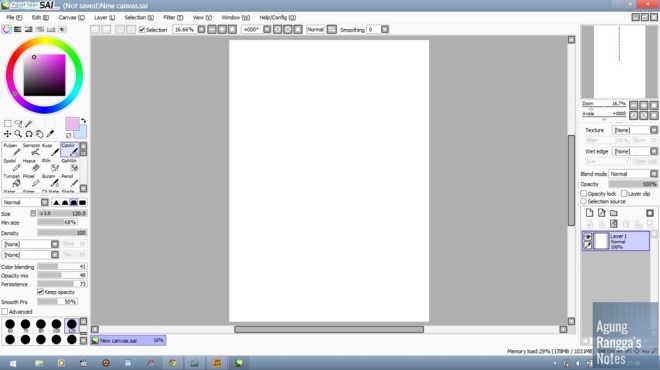
Task: Adjust the brush Density slider
Action: pyautogui.click(x=62, y=233)
